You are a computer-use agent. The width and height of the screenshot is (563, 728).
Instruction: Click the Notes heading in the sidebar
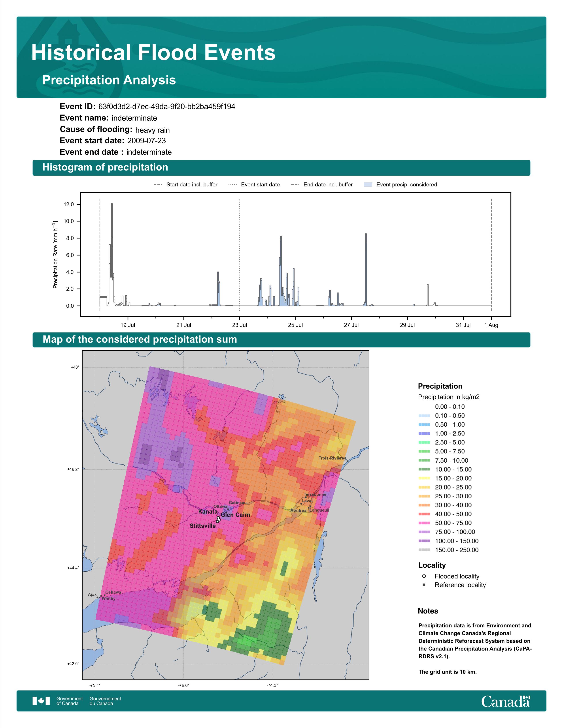pyautogui.click(x=428, y=611)
